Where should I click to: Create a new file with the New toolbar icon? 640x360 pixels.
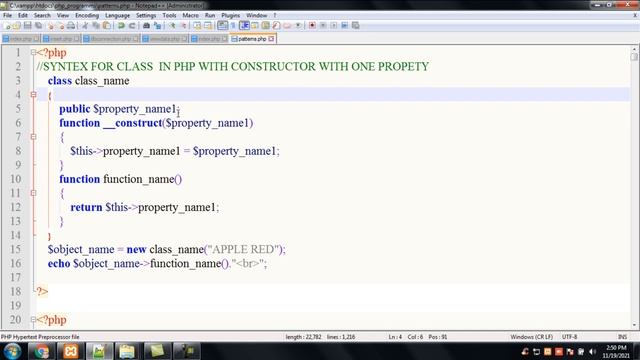7,26
